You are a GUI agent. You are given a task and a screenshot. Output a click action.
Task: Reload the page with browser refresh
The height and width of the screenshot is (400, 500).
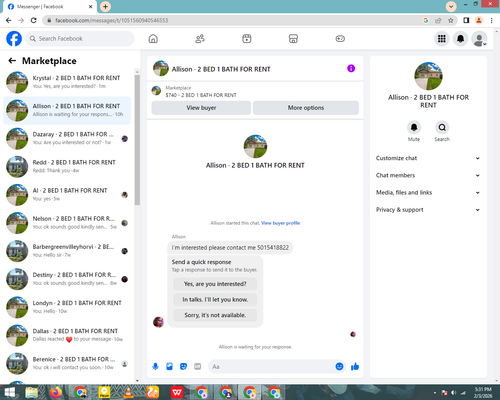(x=34, y=20)
